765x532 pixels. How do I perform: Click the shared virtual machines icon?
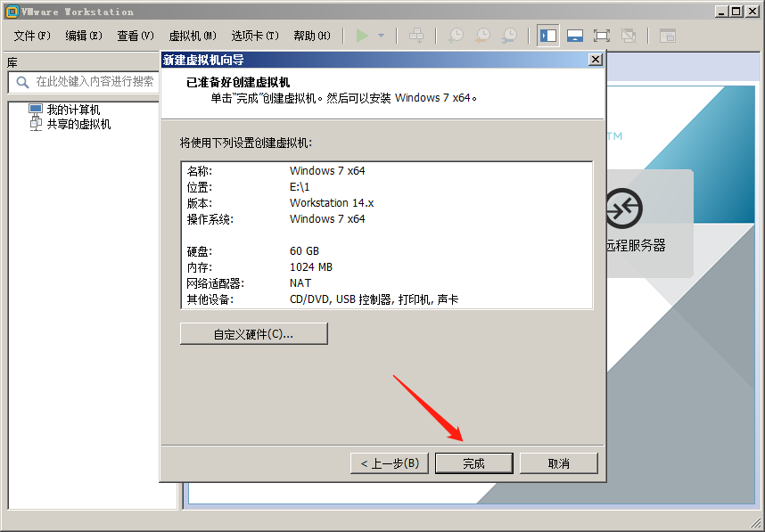click(x=36, y=124)
